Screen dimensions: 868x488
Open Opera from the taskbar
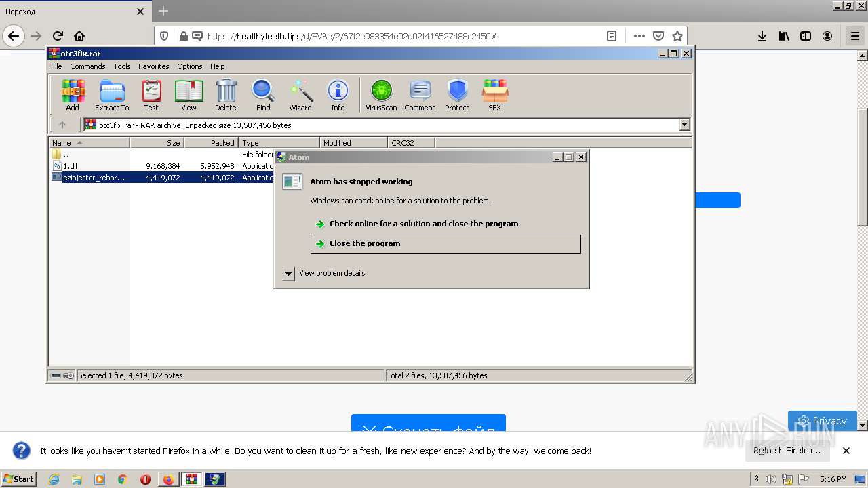[x=145, y=479]
